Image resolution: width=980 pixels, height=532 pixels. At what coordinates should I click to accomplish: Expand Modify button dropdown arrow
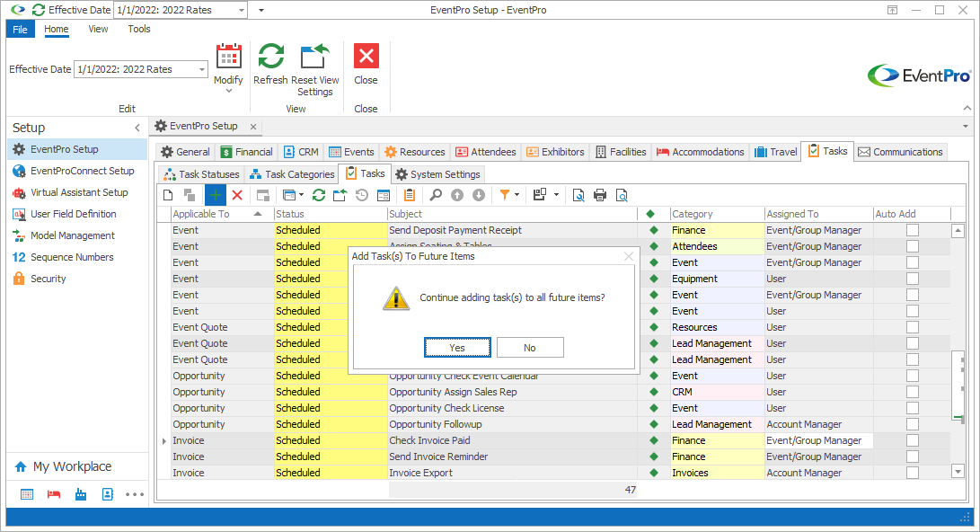click(x=229, y=92)
